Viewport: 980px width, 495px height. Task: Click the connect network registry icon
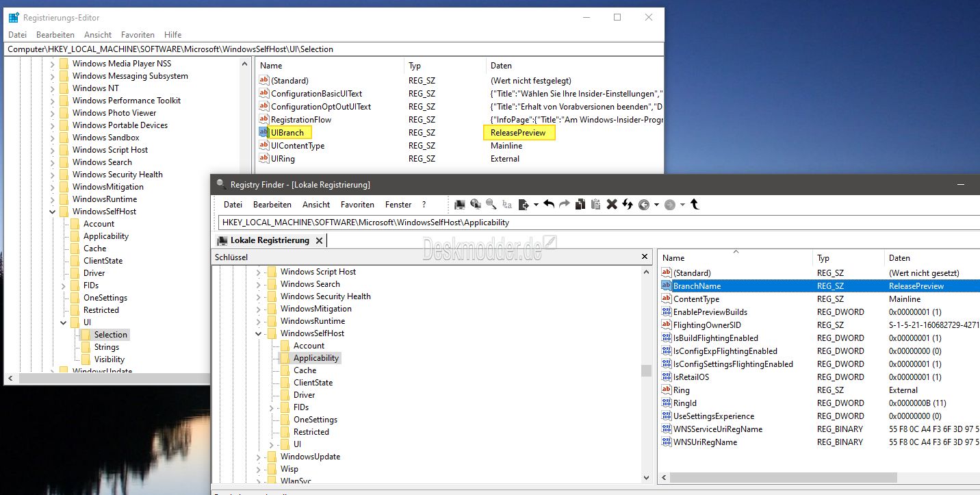(476, 205)
